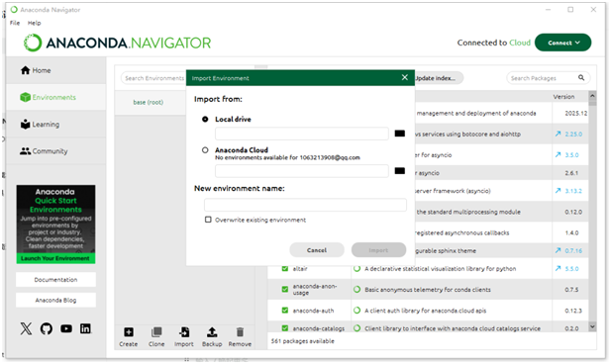Screen dimensions: 611x364
Task: Click the Import environment toolbar icon
Action: (x=184, y=336)
